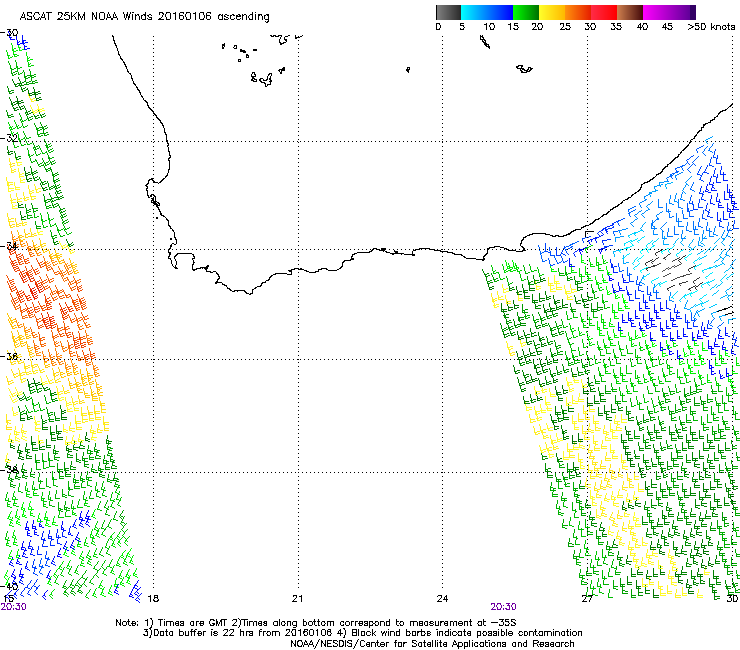Click the "21" longitude axis label

coord(297,599)
